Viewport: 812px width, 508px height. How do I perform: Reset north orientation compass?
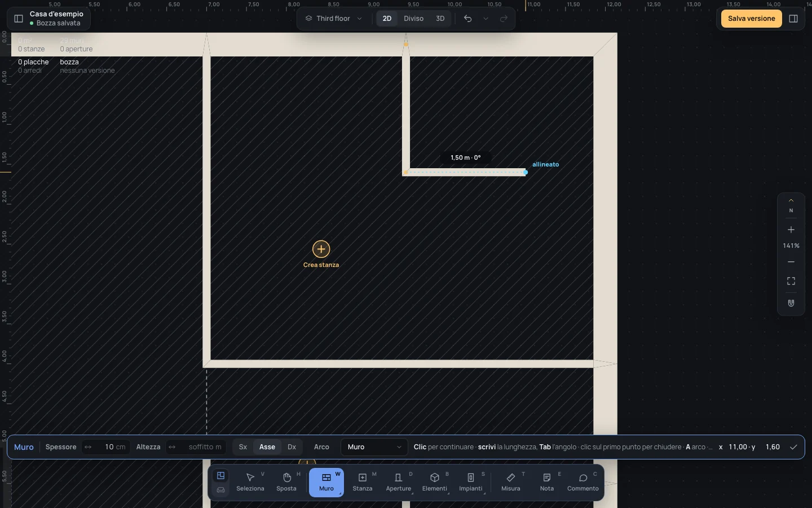791,206
